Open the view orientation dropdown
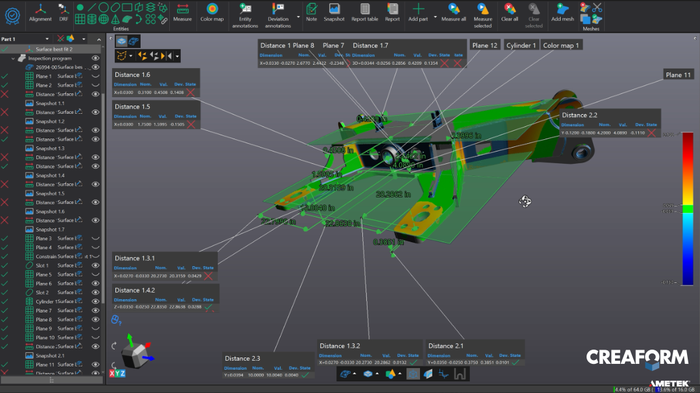 click(x=130, y=56)
